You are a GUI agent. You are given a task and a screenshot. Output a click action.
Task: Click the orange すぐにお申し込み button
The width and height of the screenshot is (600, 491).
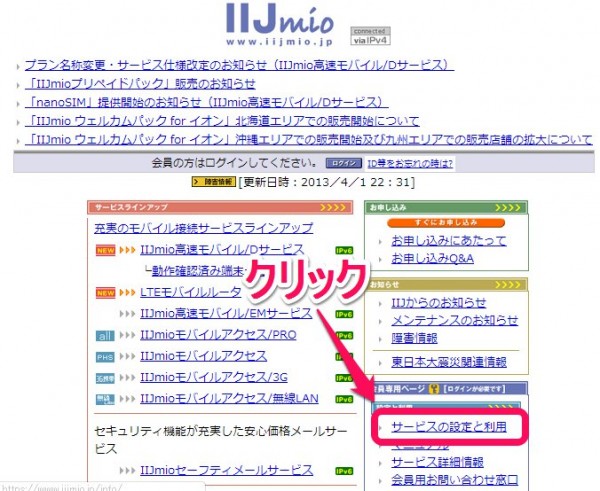click(446, 223)
